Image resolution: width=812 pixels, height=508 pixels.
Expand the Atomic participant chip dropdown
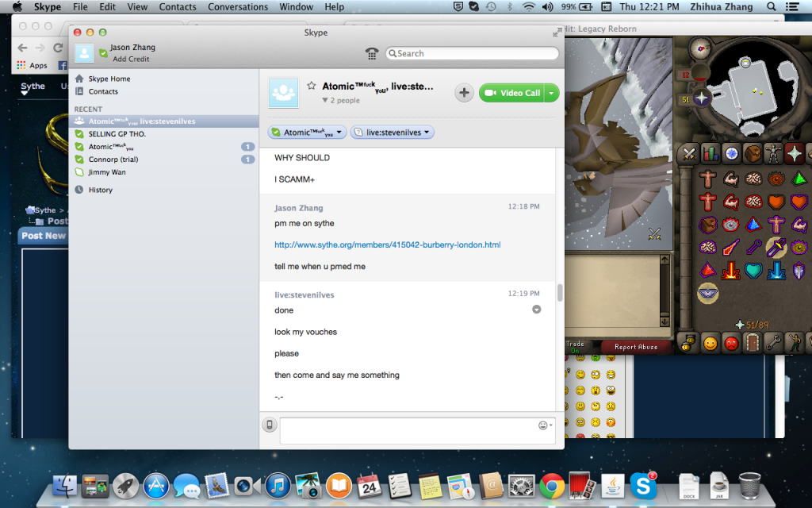pyautogui.click(x=339, y=133)
